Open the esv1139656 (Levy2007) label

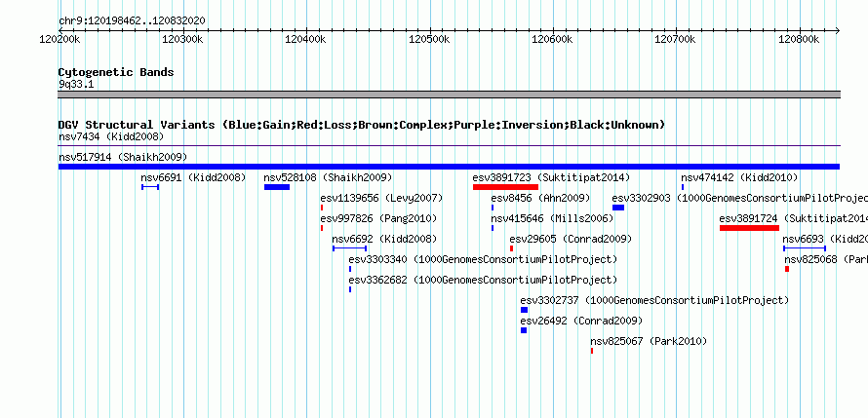(x=381, y=198)
